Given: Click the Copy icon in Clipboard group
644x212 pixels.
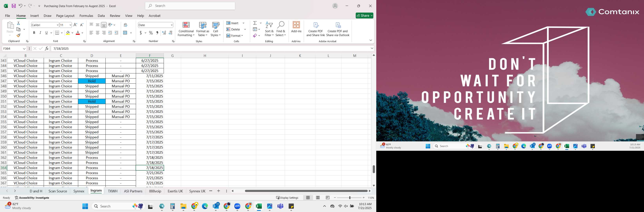Looking at the screenshot, I should (x=18, y=29).
